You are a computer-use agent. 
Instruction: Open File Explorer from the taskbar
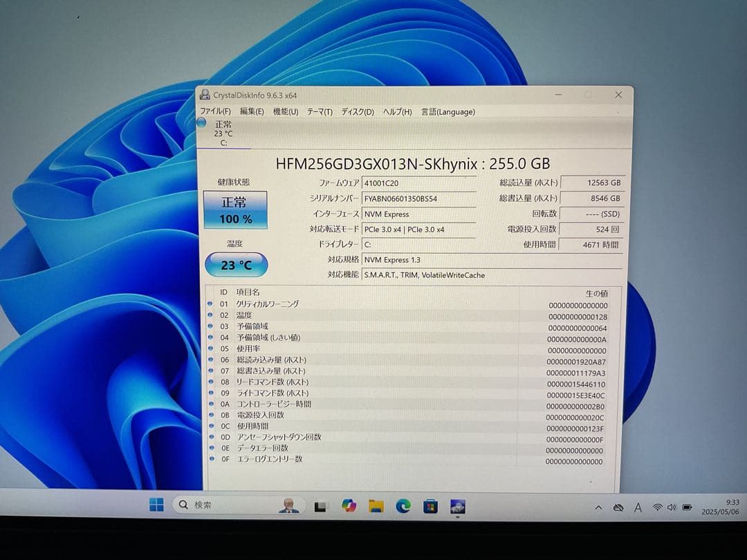(x=376, y=506)
